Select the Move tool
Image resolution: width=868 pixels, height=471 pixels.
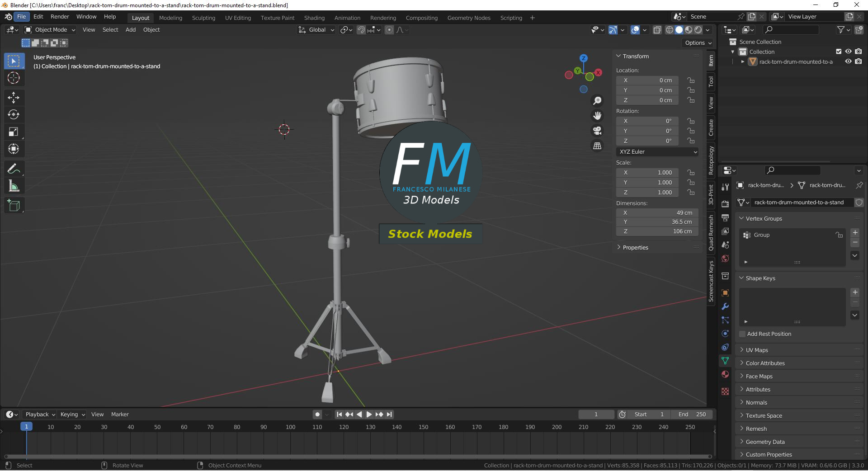click(x=14, y=97)
